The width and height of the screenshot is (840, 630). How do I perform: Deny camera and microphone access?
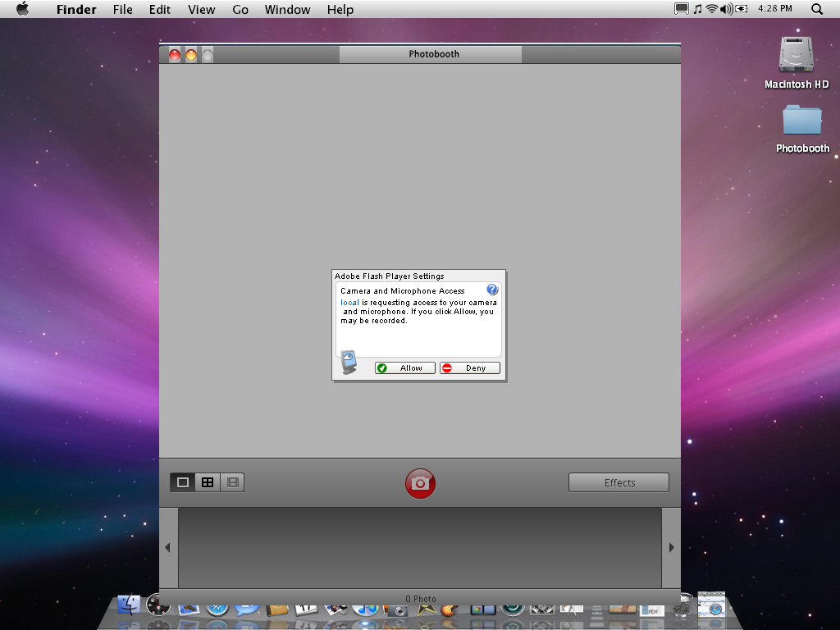tap(470, 368)
